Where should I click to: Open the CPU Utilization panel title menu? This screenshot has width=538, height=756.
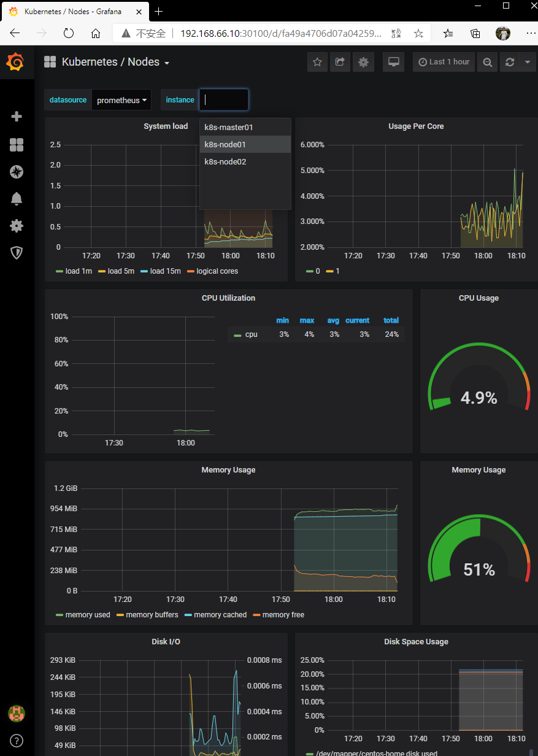[x=228, y=298]
